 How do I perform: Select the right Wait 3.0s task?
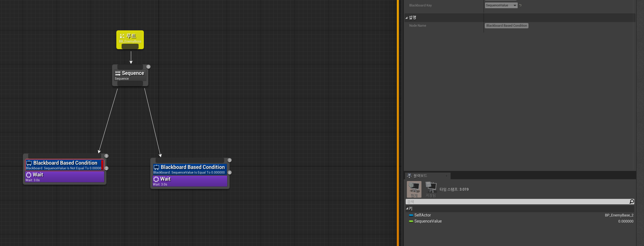[x=190, y=181]
